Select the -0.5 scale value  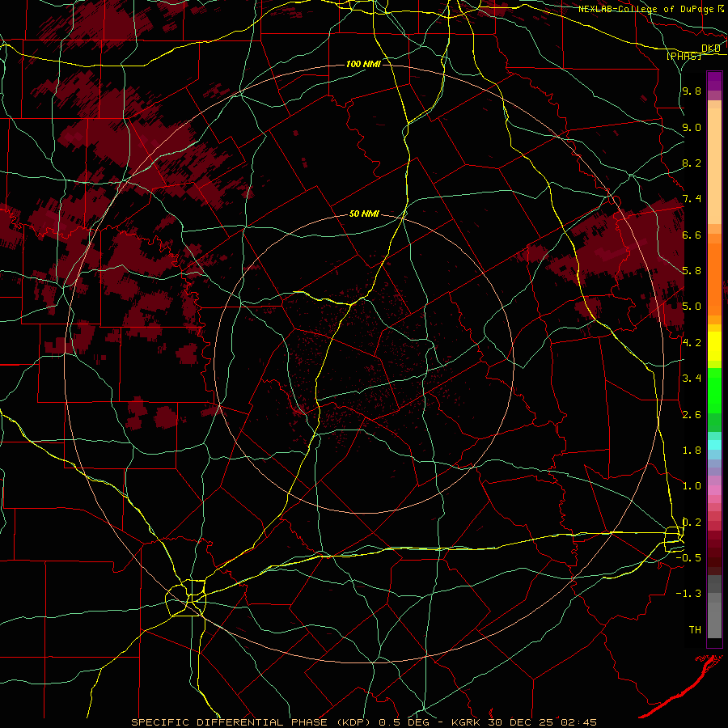click(x=688, y=558)
